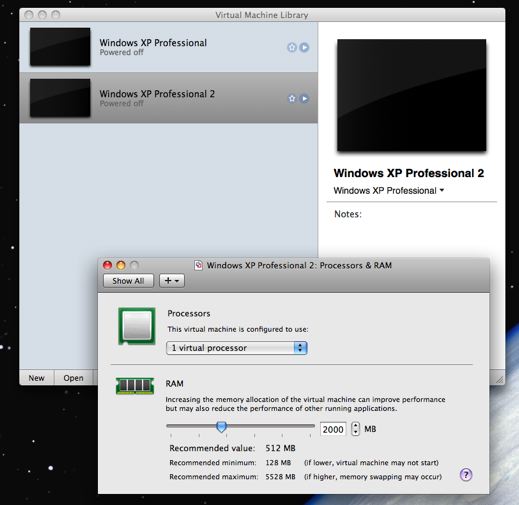Screen dimensions: 519x505
Task: Click the document icon in settings title
Action: pos(199,265)
